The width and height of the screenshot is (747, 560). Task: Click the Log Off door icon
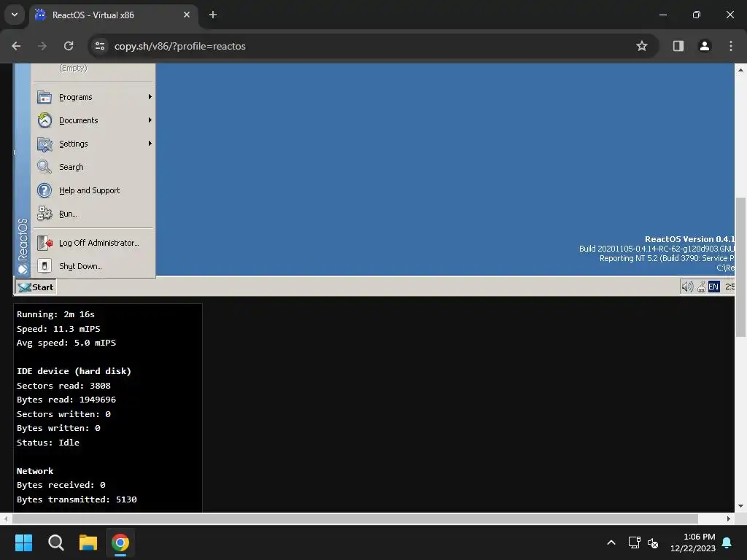point(44,243)
